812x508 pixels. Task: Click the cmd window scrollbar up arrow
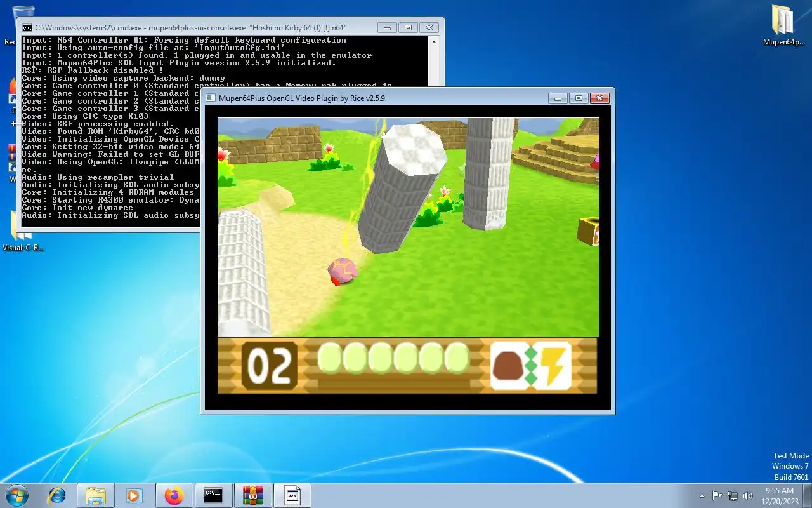click(x=434, y=41)
